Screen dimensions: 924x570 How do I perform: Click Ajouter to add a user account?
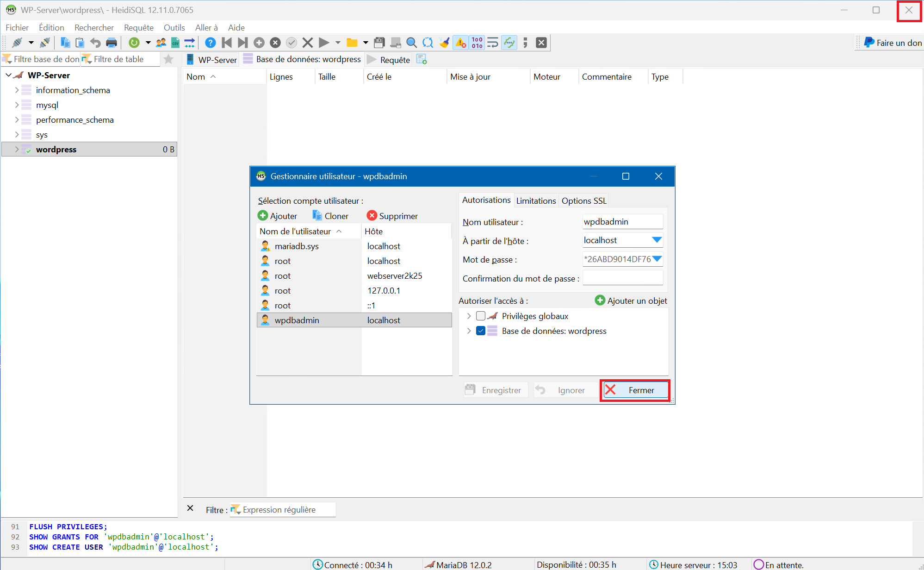[x=278, y=216]
